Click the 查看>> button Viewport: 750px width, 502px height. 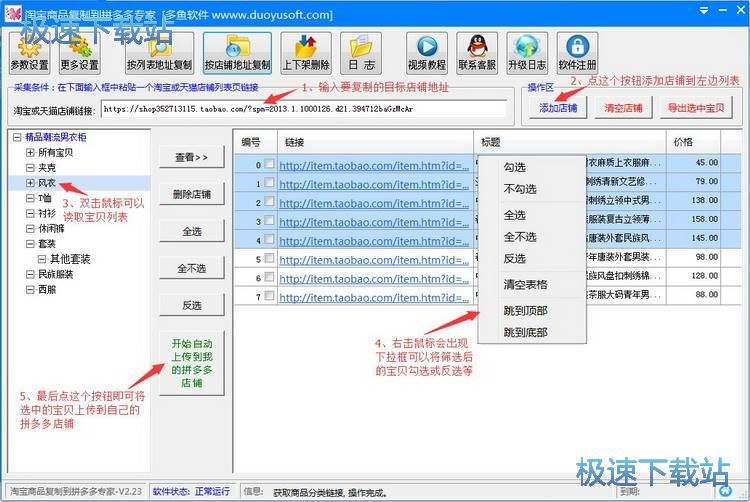tap(191, 157)
